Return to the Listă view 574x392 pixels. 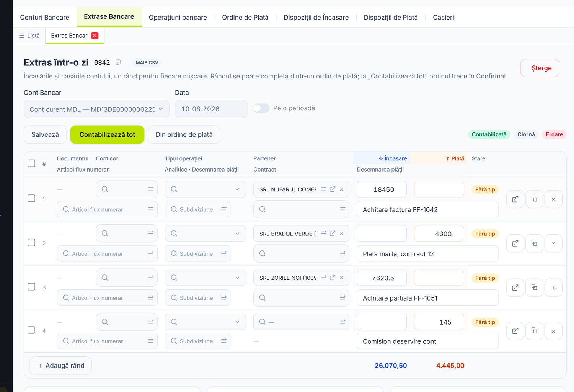tap(29, 36)
